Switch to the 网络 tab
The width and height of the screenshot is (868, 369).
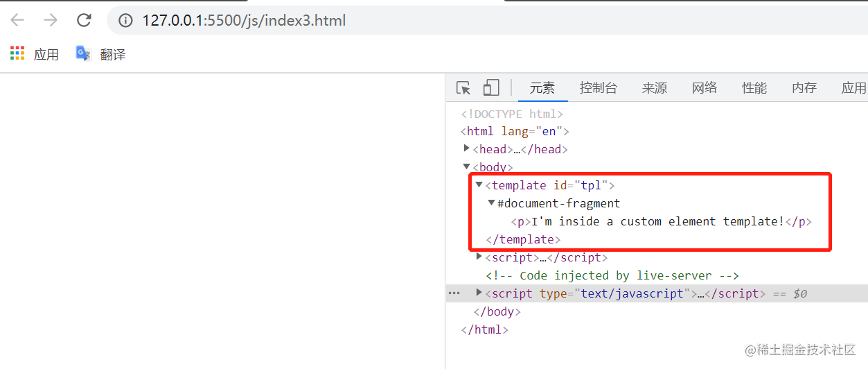point(705,88)
